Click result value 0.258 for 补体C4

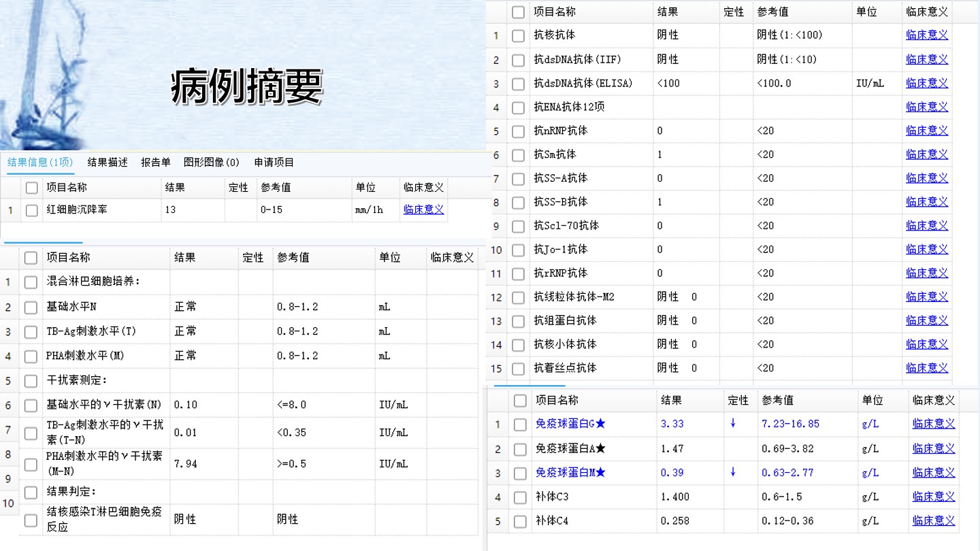coord(675,521)
